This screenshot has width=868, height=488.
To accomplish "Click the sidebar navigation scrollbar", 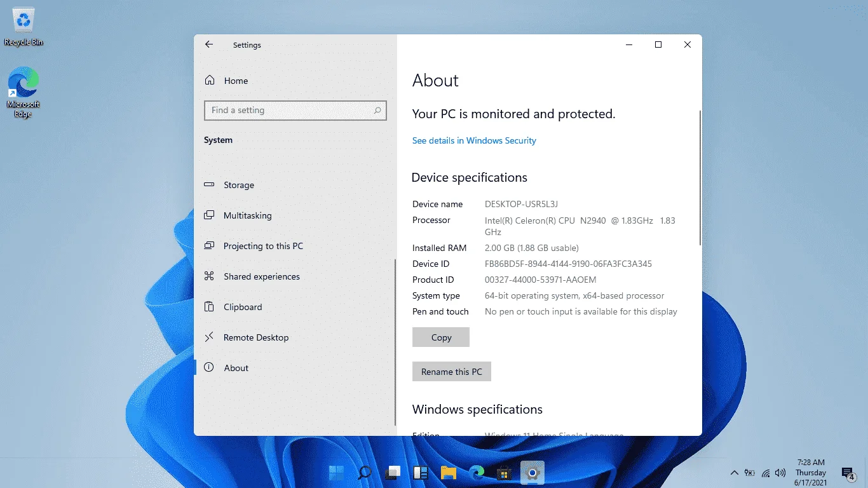I will tap(395, 342).
